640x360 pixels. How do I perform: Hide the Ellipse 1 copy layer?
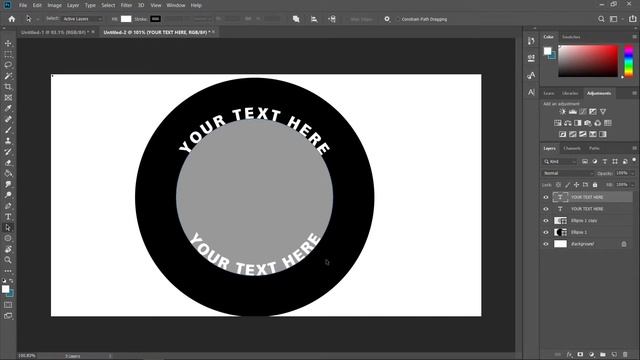tap(546, 221)
